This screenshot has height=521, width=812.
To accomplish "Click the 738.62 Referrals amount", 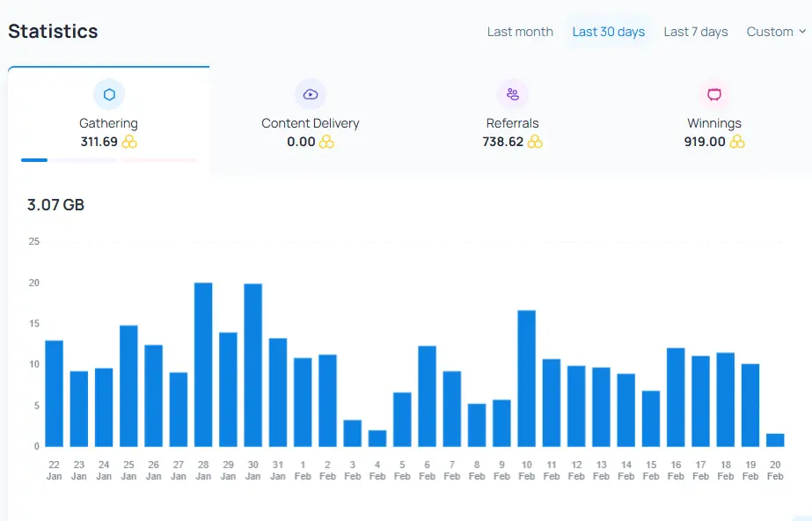I will tap(503, 142).
